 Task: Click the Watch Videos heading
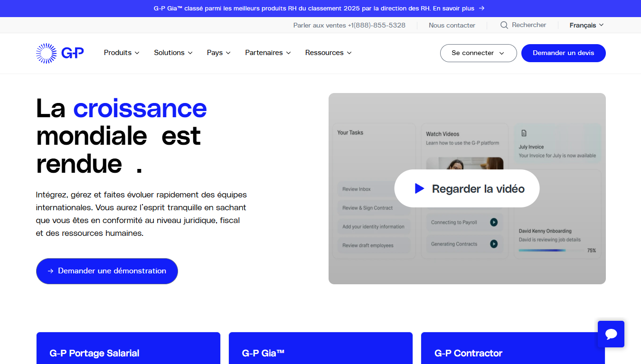(x=443, y=134)
